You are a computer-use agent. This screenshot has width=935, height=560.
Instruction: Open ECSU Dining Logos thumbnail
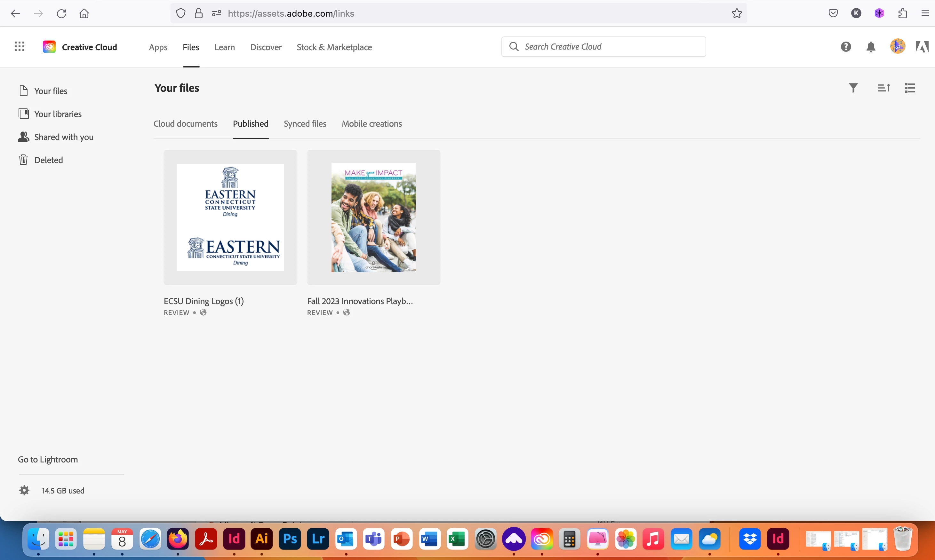pos(230,217)
